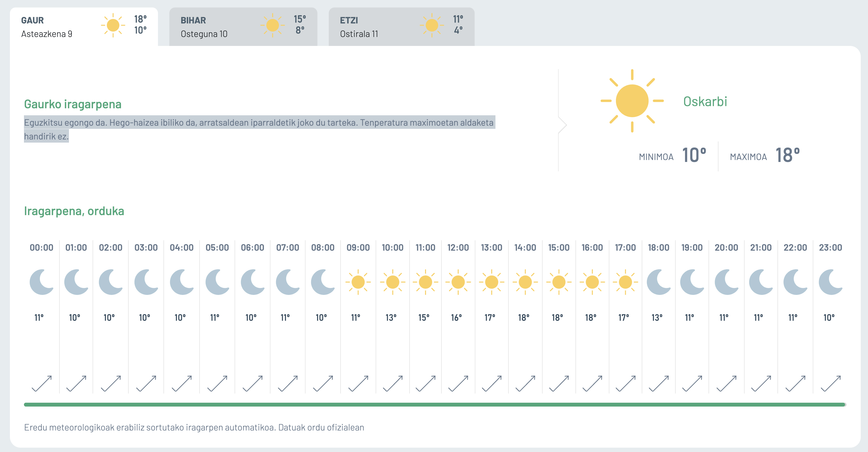Click the wind arrow under 14:00

pos(525,384)
